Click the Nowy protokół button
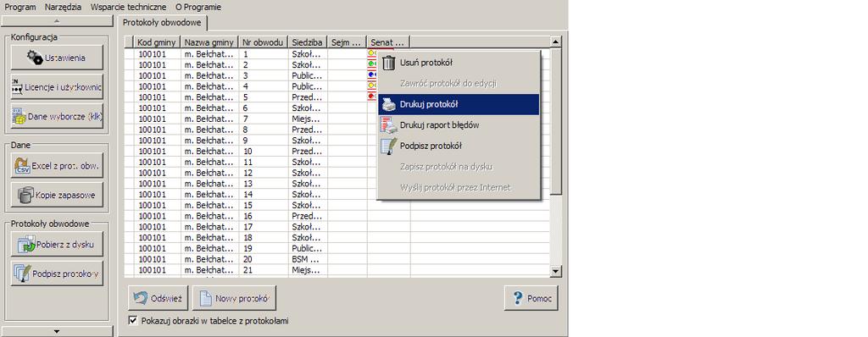The width and height of the screenshot is (868, 337). tap(234, 298)
